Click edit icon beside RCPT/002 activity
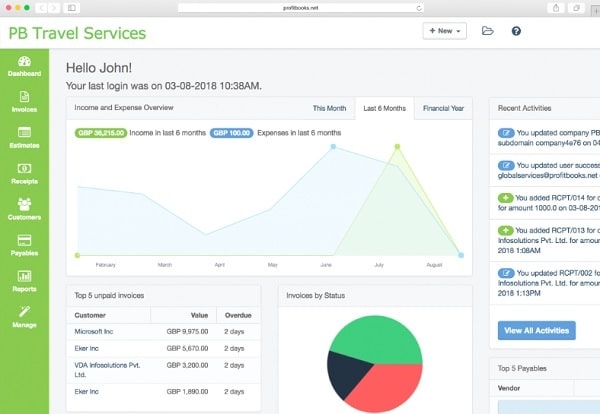The height and width of the screenshot is (414, 600). [506, 273]
